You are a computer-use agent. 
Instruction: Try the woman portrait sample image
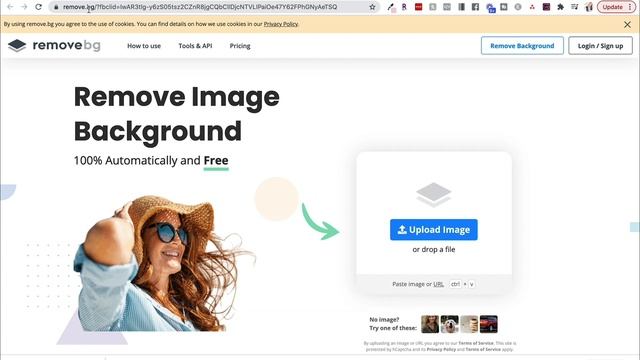430,324
